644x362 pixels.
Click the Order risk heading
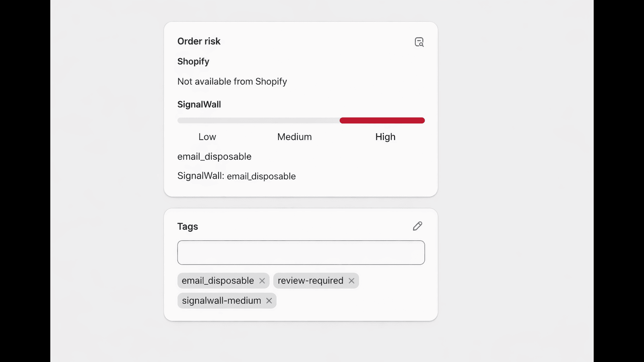click(199, 41)
